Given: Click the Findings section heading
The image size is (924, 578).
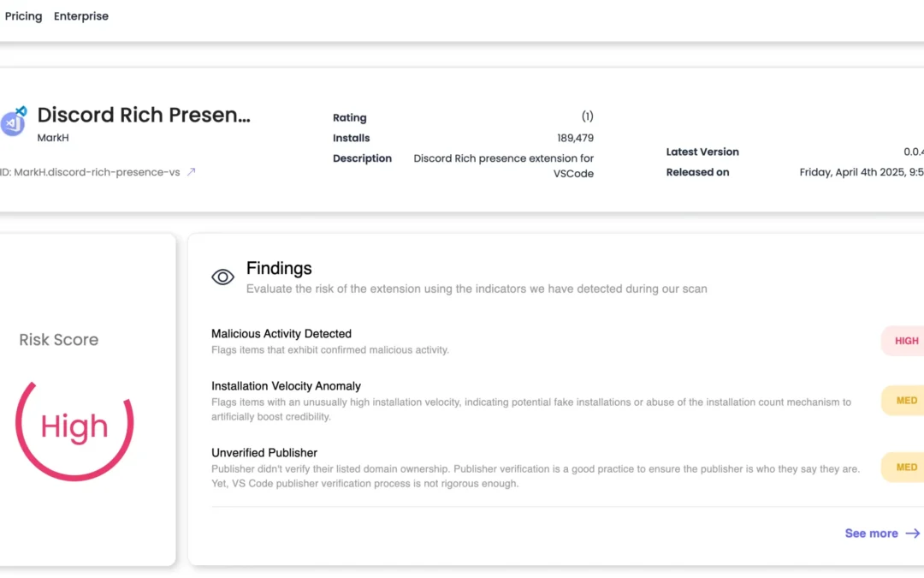Looking at the screenshot, I should pyautogui.click(x=279, y=268).
